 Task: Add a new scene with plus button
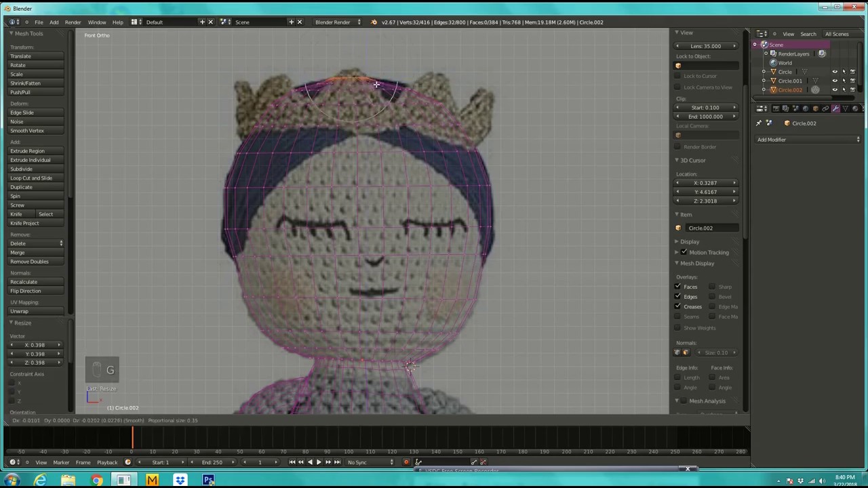click(x=292, y=22)
